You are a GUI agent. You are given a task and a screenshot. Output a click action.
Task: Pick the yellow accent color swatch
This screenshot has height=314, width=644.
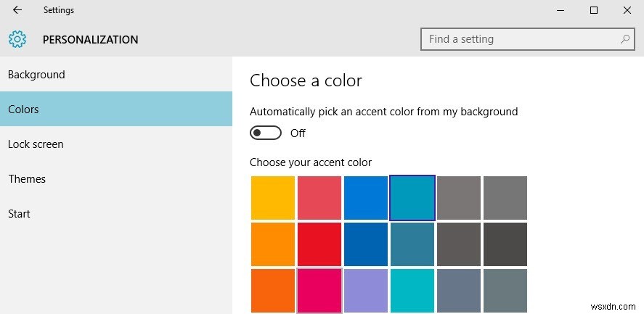tap(273, 198)
